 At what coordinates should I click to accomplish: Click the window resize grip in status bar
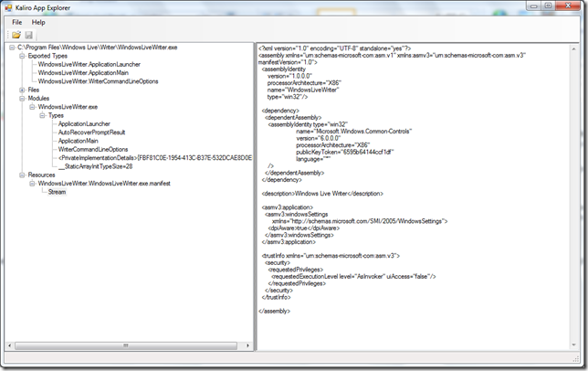point(576,359)
